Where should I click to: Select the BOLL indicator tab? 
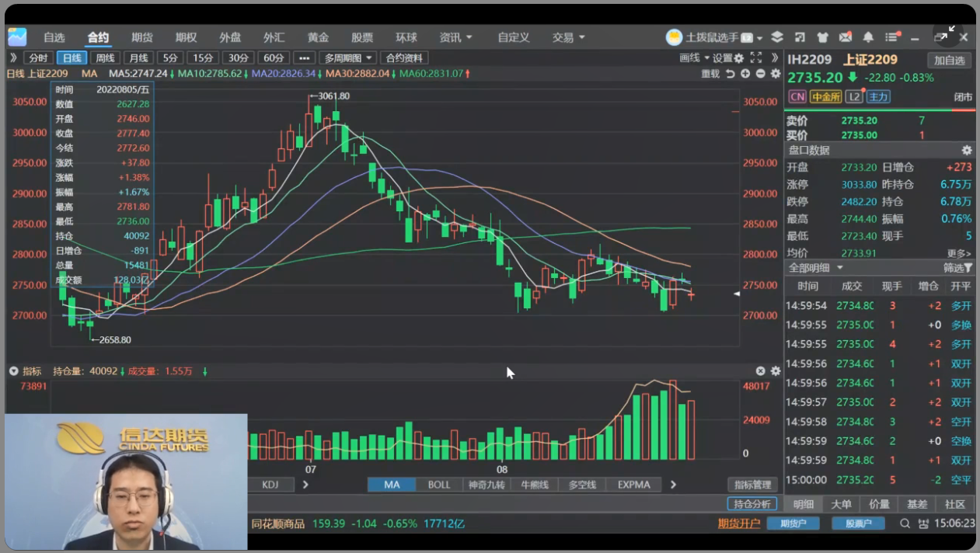(439, 485)
